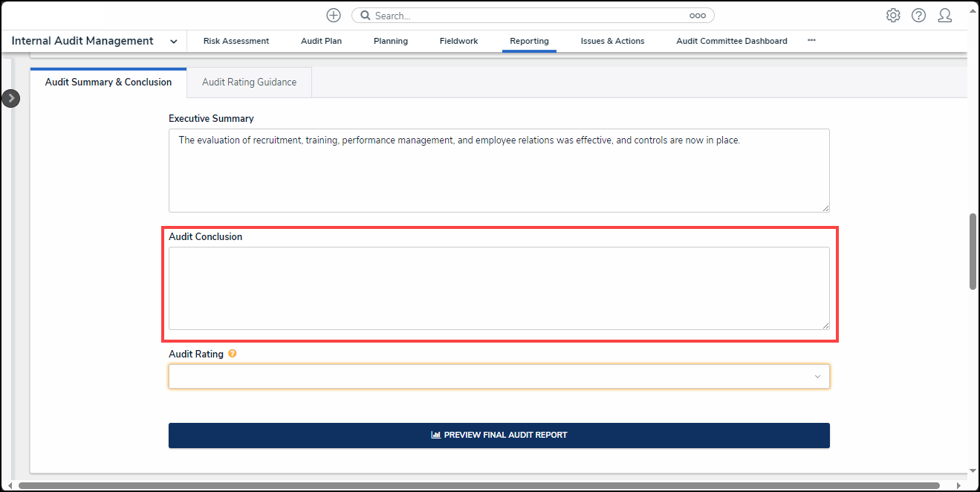Click the three-dots icon in search bar
Screen dimensions: 980x492
[697, 16]
